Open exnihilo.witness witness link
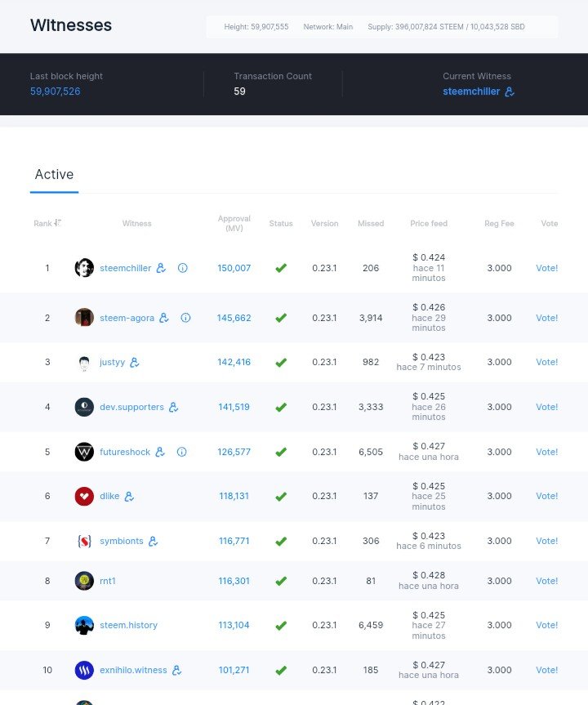The width and height of the screenshot is (588, 705). [133, 670]
